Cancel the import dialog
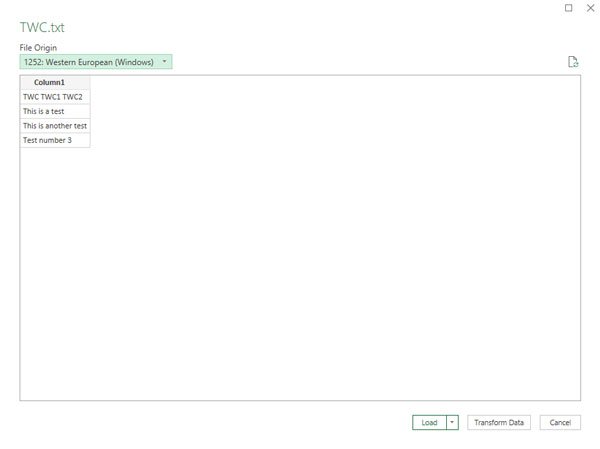 pyautogui.click(x=560, y=422)
